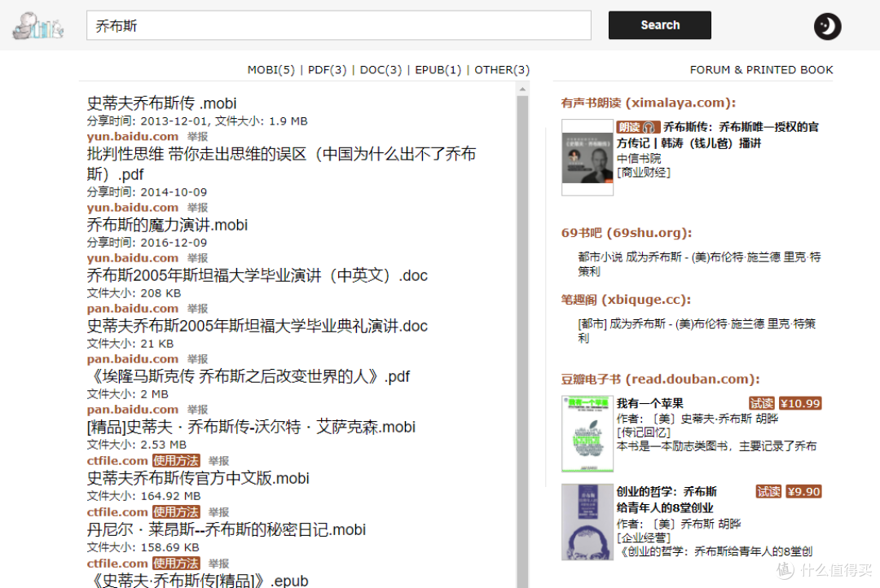Viewport: 880px width, 588px height.
Task: Click the site logo with the books illustration
Action: coord(38,26)
